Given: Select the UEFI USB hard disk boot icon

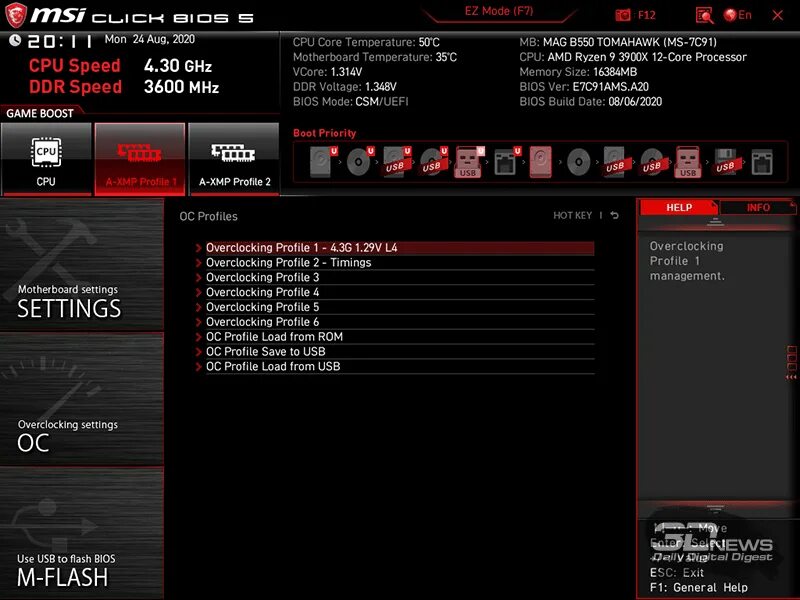Looking at the screenshot, I should (397, 162).
